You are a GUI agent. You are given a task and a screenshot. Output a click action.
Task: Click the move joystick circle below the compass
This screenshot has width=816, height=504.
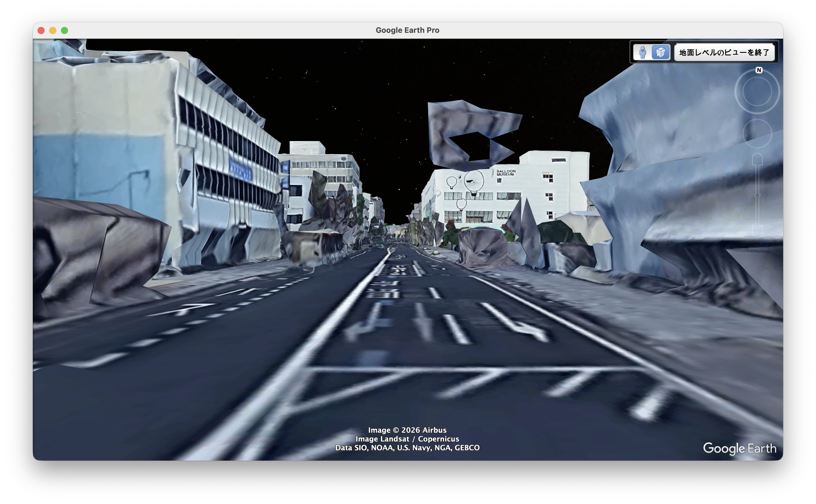click(757, 133)
